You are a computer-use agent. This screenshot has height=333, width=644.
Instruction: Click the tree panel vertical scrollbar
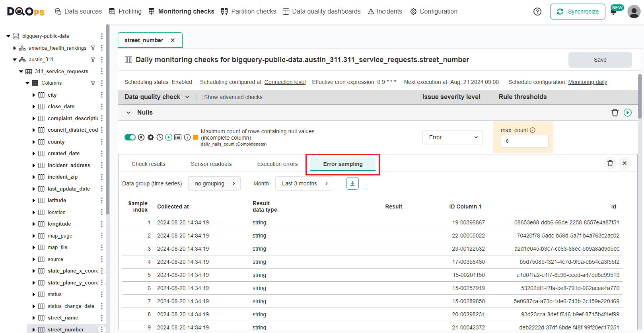pyautogui.click(x=107, y=119)
